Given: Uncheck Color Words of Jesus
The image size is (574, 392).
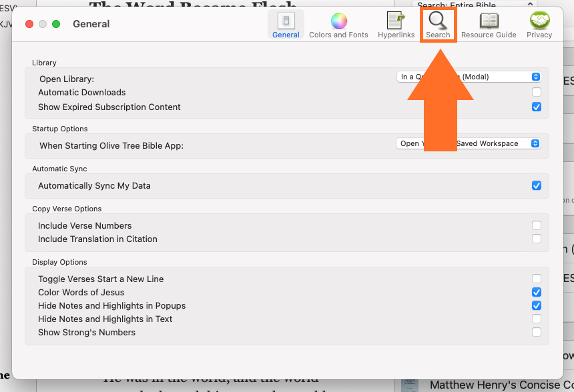Looking at the screenshot, I should (536, 293).
